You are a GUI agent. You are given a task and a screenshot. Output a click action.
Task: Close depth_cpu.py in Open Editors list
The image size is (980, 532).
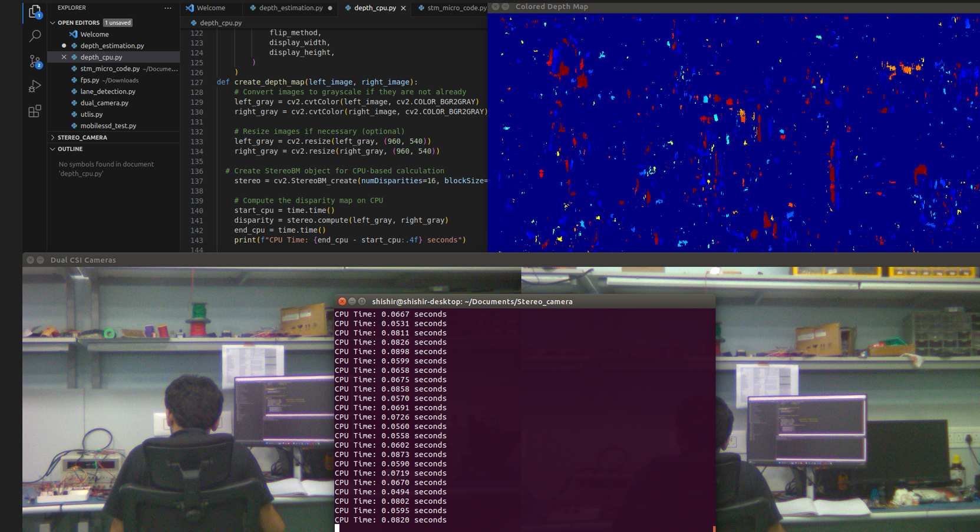coord(64,57)
